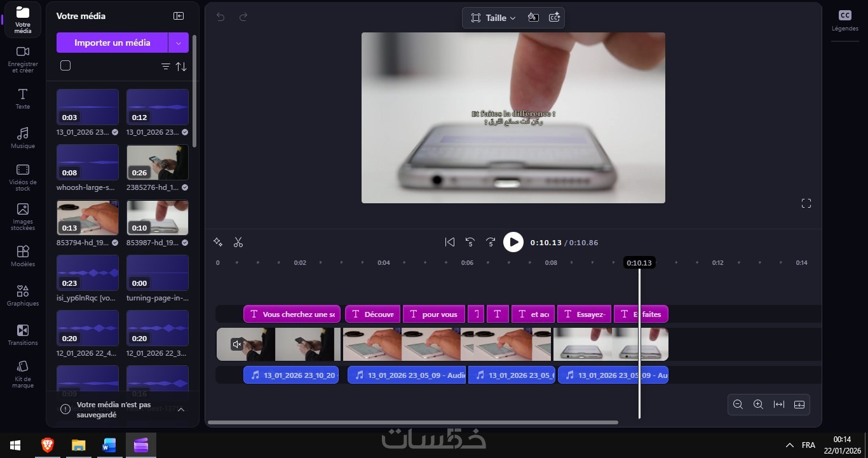Open the Graphiques sidebar icon
868x458 pixels.
click(22, 295)
